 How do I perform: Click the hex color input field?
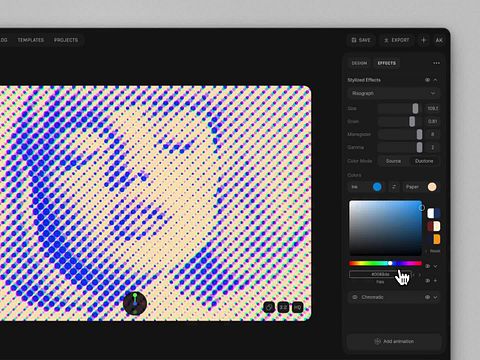pyautogui.click(x=380, y=274)
